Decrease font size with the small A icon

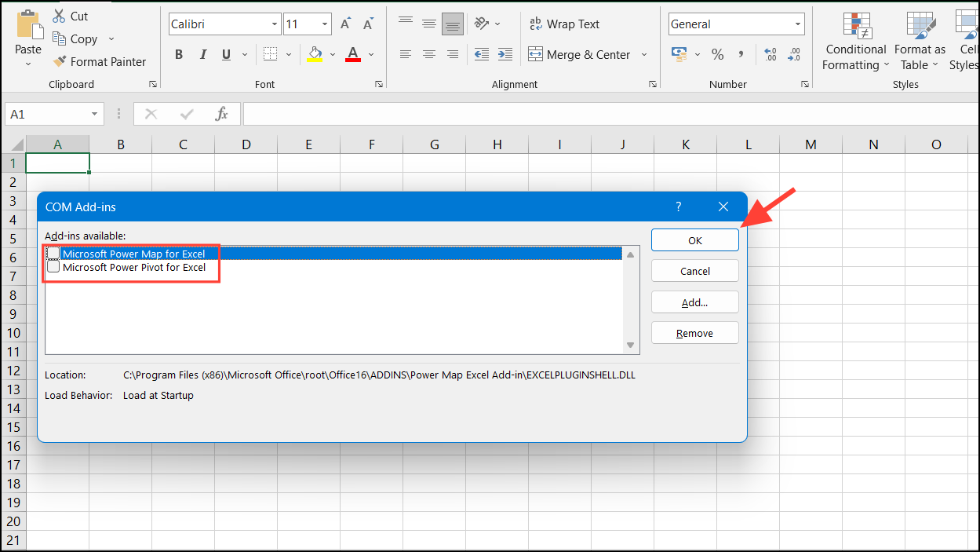(368, 24)
